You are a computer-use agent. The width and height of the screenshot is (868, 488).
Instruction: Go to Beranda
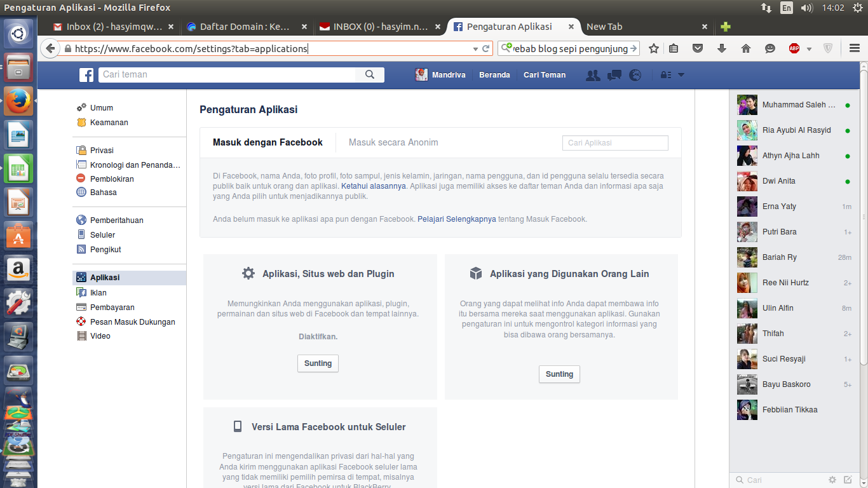[x=494, y=75]
